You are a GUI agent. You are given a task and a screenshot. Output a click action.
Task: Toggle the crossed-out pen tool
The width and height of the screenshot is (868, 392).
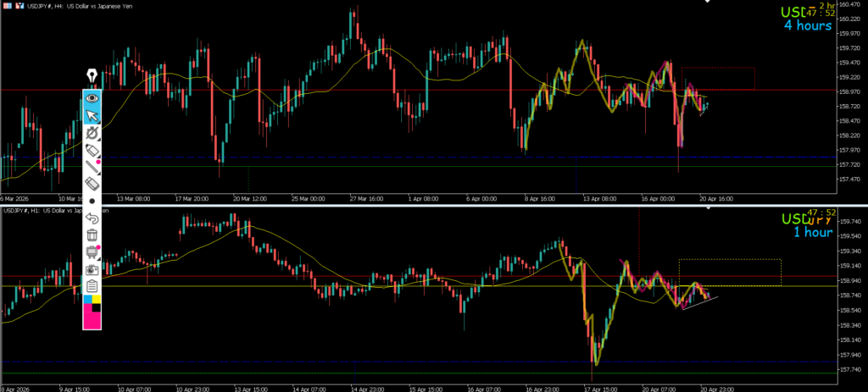pos(92,133)
